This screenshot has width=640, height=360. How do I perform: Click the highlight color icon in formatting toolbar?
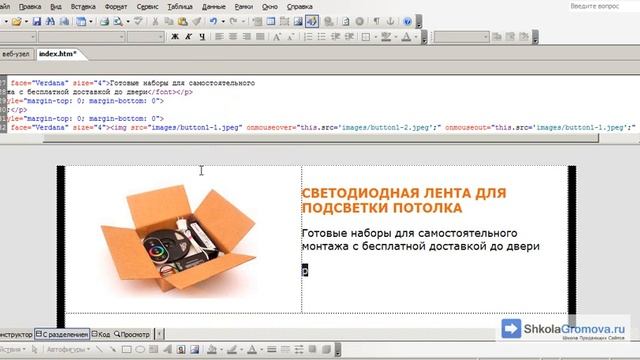click(x=386, y=37)
